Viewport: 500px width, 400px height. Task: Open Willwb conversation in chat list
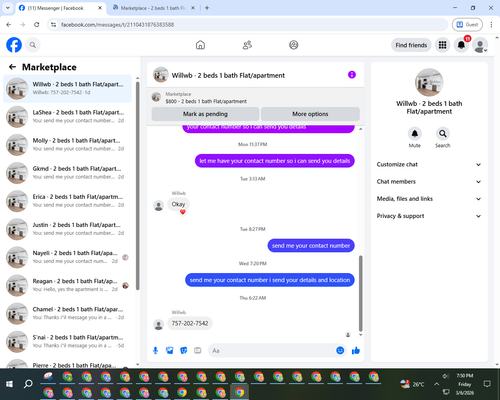click(68, 88)
